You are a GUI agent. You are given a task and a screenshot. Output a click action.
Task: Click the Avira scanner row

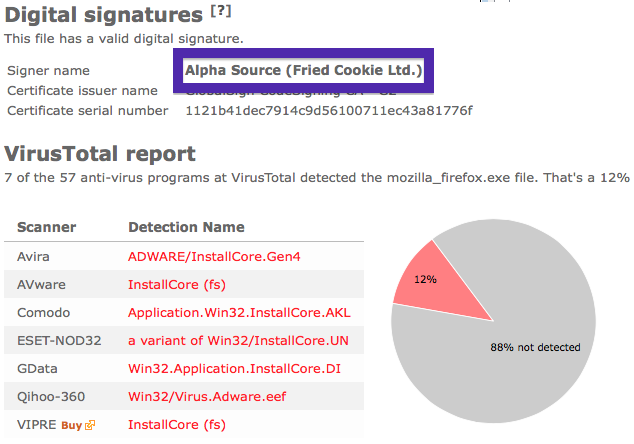click(x=184, y=256)
